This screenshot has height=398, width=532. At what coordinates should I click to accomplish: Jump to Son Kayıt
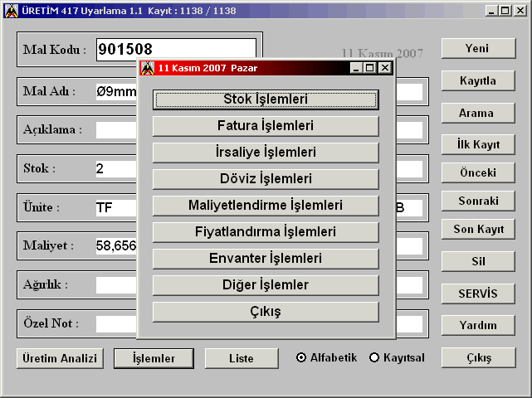(x=477, y=230)
